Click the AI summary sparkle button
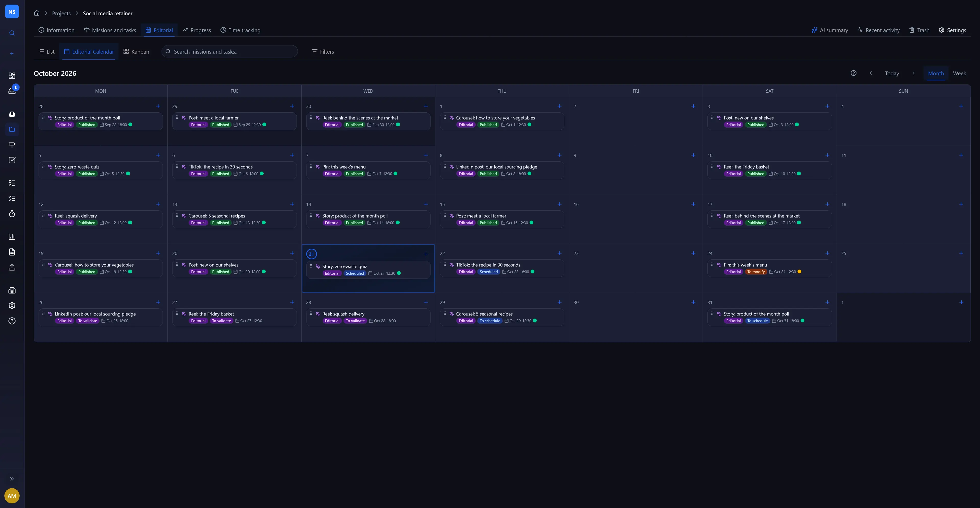The height and width of the screenshot is (508, 980). [x=830, y=30]
